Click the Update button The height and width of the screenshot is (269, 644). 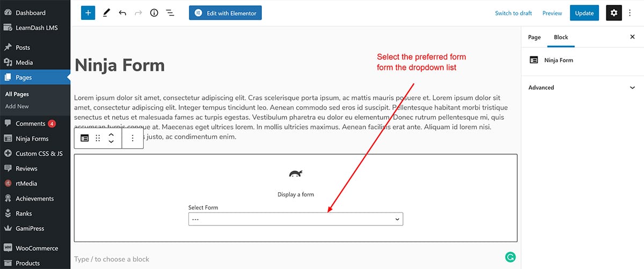(x=584, y=13)
